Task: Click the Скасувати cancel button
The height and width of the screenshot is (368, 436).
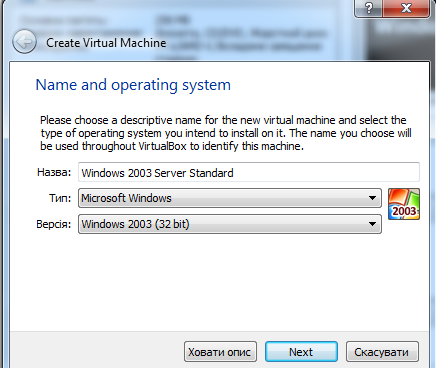Action: (382, 352)
